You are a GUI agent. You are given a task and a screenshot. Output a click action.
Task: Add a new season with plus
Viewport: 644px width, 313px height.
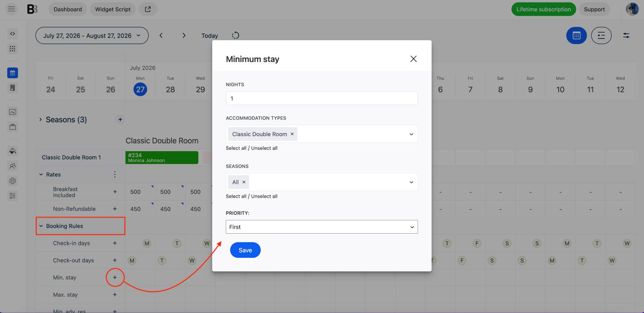coord(120,120)
